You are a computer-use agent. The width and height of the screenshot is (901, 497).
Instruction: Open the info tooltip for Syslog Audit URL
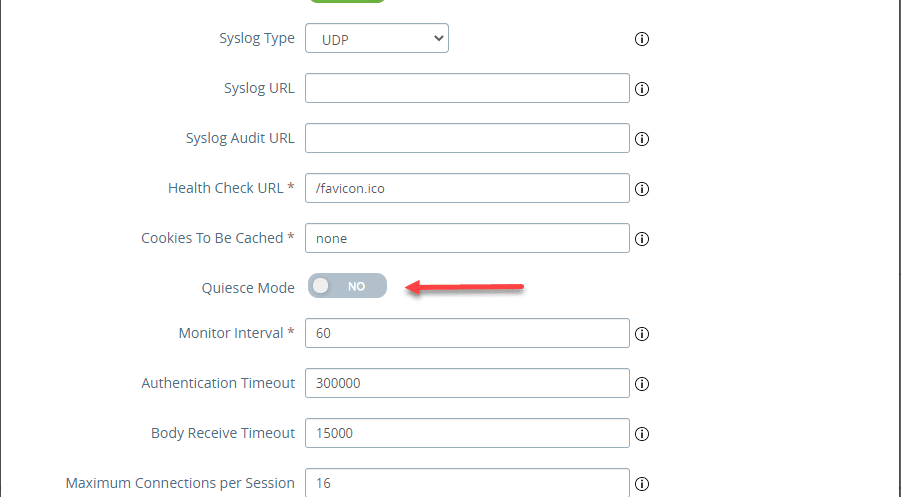tap(642, 139)
